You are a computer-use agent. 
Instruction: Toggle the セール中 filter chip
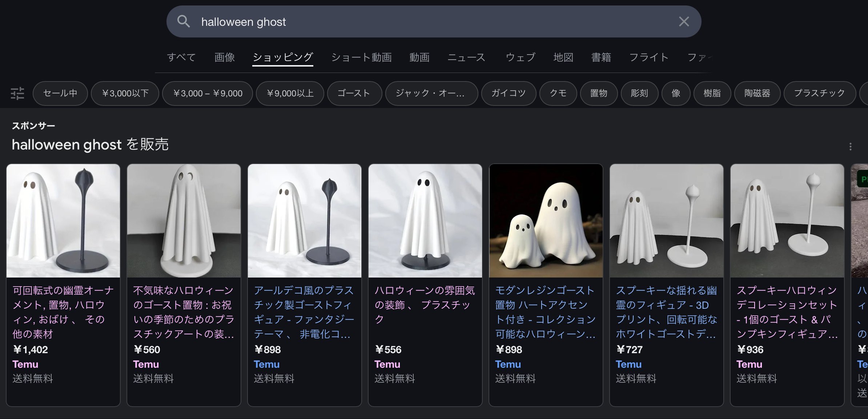[x=60, y=93]
